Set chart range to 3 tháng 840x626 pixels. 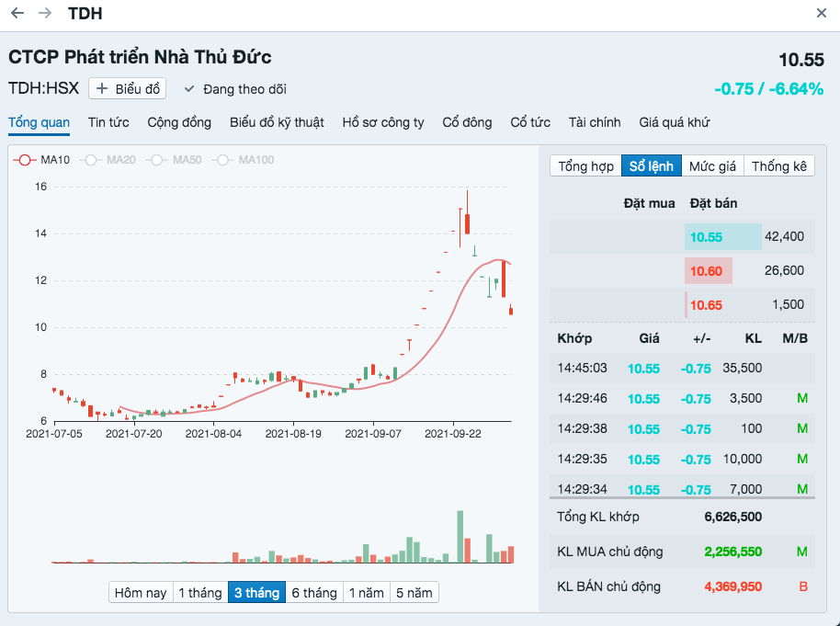[256, 592]
